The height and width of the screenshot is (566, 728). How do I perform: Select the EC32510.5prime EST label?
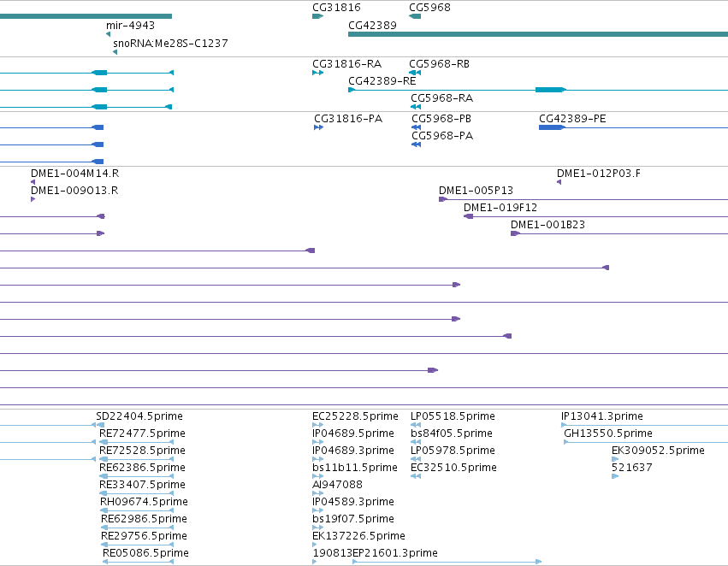(453, 468)
